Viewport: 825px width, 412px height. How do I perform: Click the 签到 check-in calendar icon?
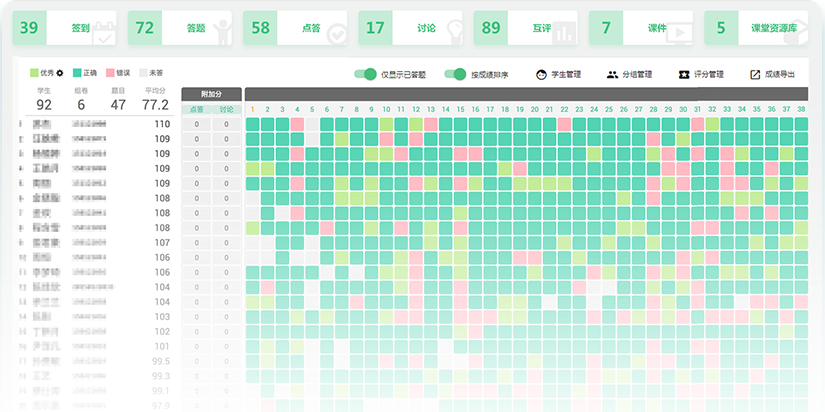point(104,34)
